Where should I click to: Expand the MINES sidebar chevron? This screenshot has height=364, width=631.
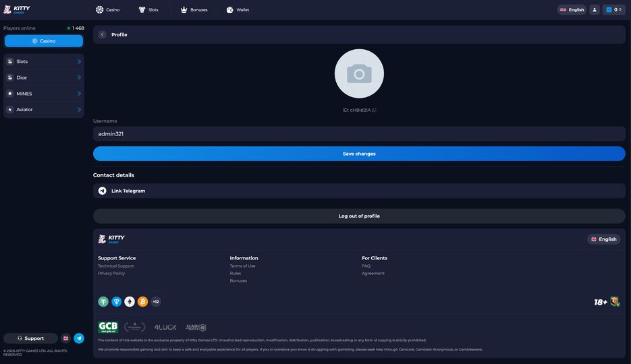(79, 94)
